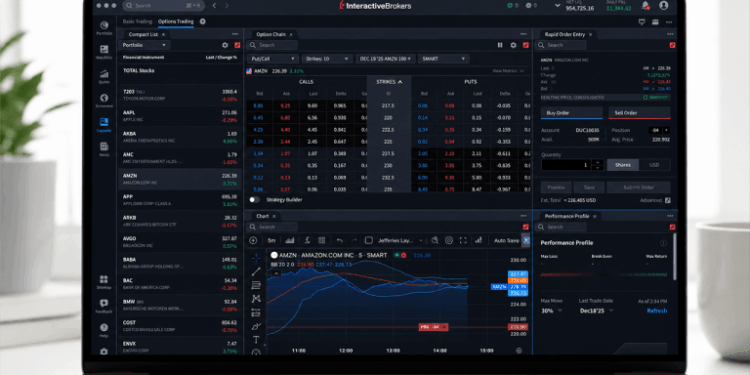Click Rapid Order Entry red link icon
Viewport: 750px width, 375px height.
(672, 45)
